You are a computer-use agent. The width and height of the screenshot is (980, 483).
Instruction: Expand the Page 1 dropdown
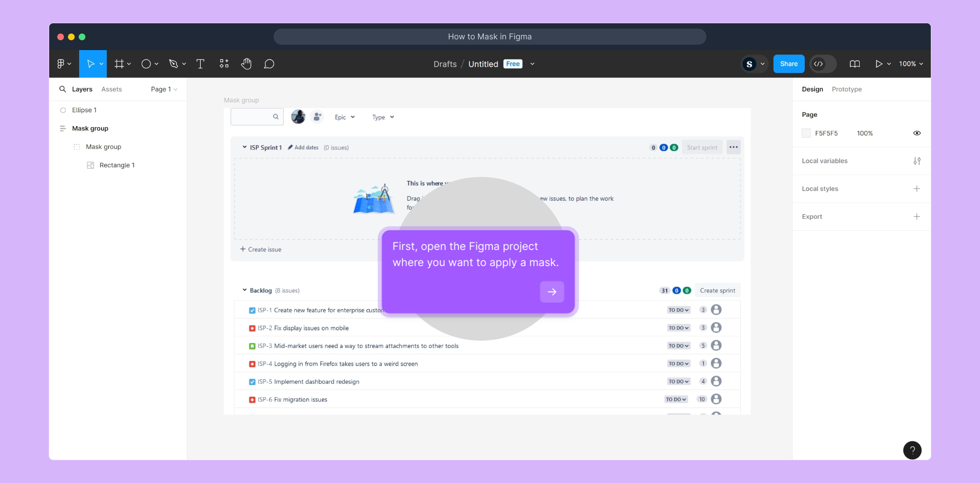tap(164, 89)
